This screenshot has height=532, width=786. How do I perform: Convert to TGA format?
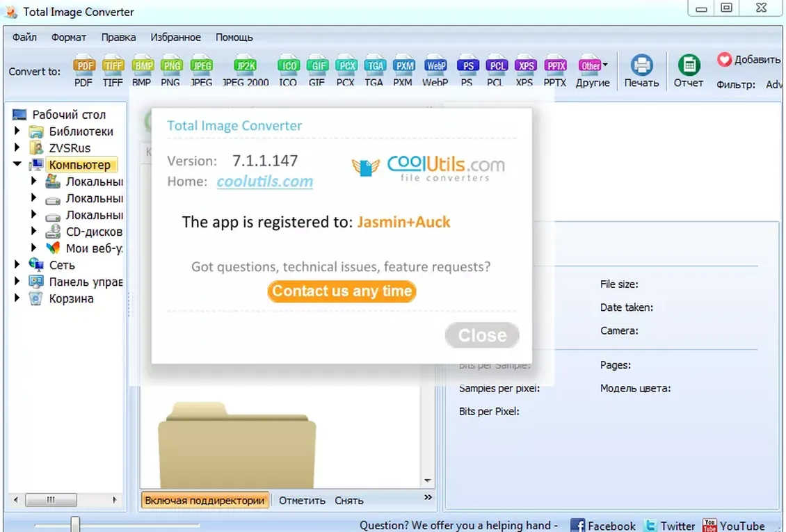[x=374, y=71]
